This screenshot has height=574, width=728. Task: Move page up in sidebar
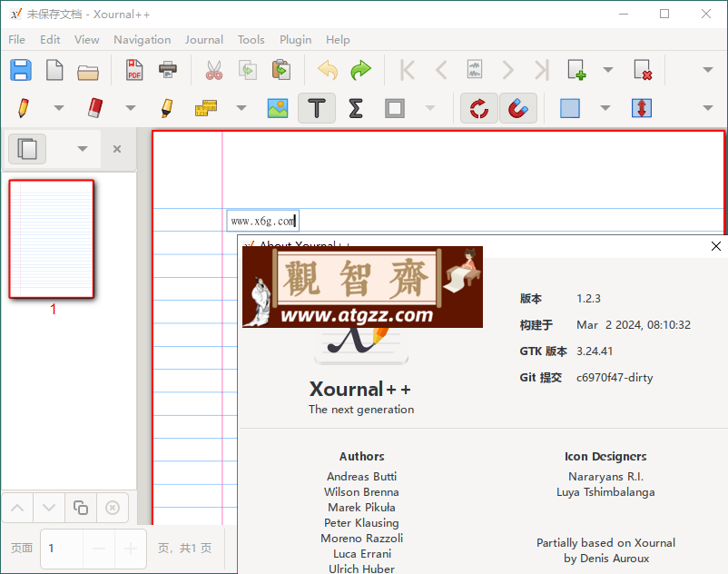click(x=17, y=508)
